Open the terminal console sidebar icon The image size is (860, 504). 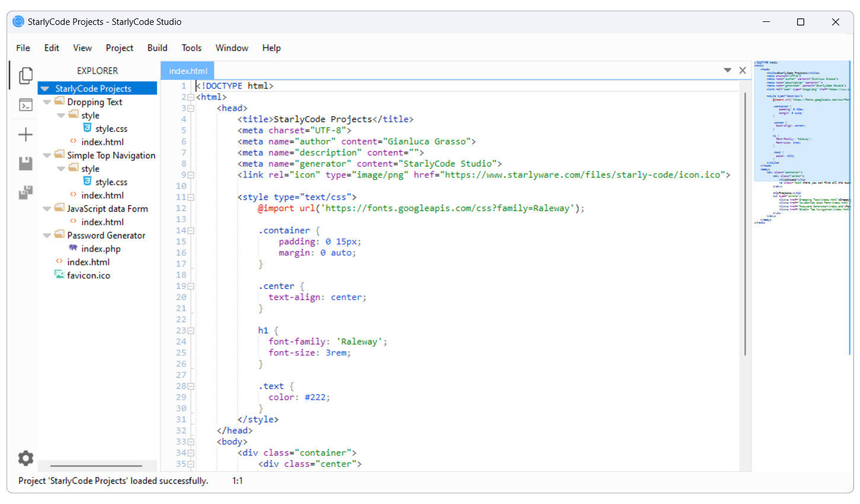[x=26, y=106]
